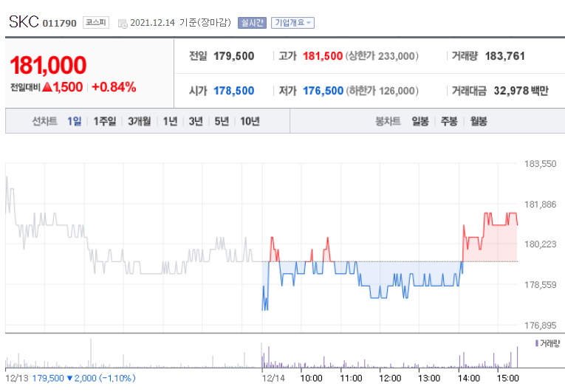Screen dimensions: 565x392
Task: Click the 10:00 time axis label
Action: click(x=312, y=378)
